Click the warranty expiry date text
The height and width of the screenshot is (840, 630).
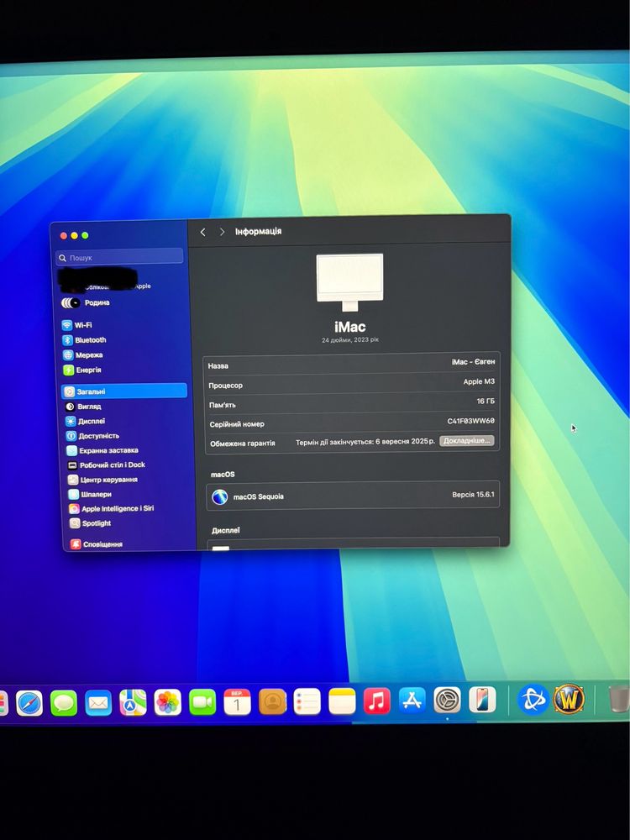tap(365, 442)
